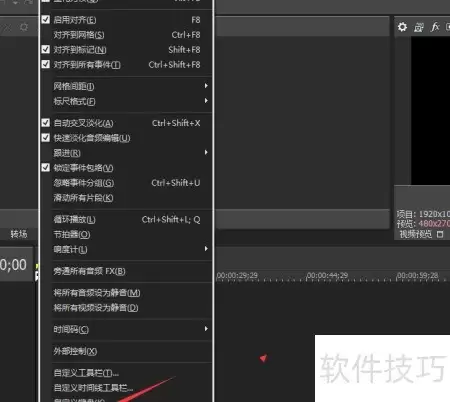The image size is (450, 402).
Task: Choose 将所有音频设为静音(M)
Action: click(126, 293)
